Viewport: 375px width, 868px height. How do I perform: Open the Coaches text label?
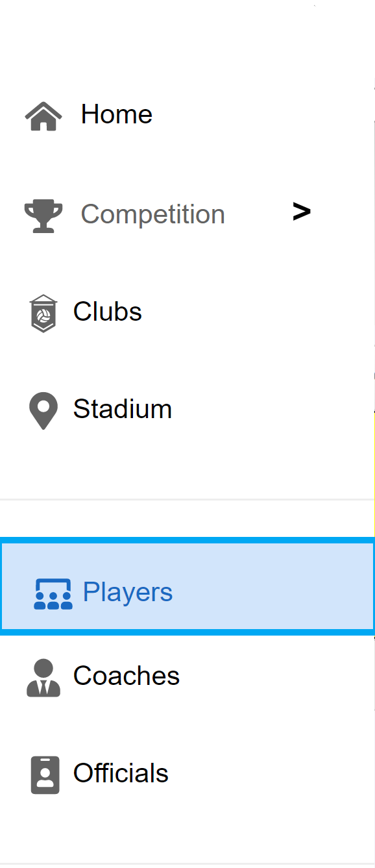pyautogui.click(x=127, y=676)
